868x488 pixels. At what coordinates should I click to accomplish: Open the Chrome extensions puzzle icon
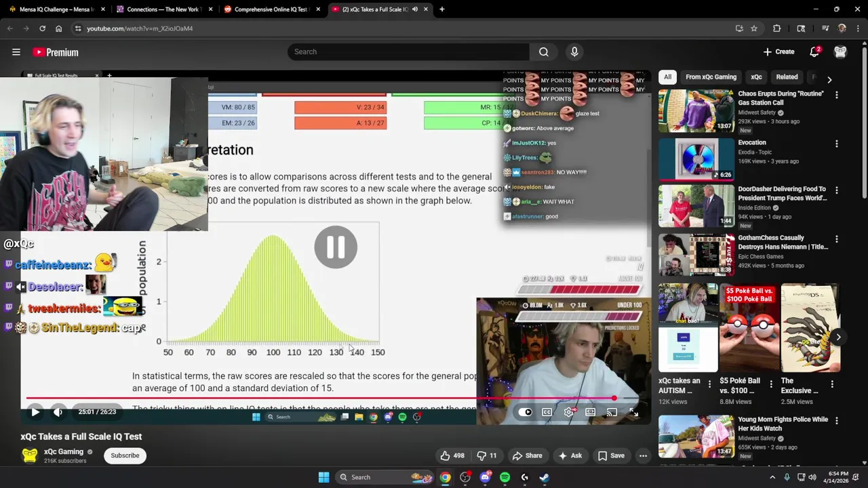pyautogui.click(x=776, y=28)
